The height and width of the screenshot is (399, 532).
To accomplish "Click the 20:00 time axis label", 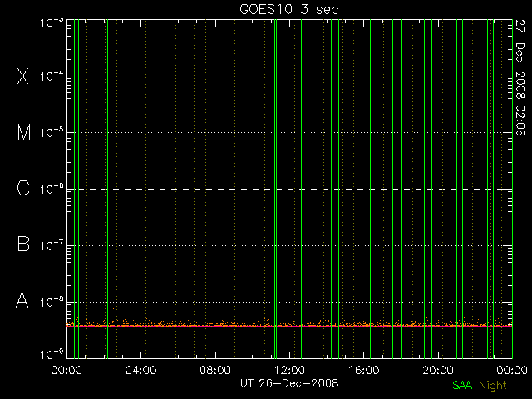I will point(438,370).
